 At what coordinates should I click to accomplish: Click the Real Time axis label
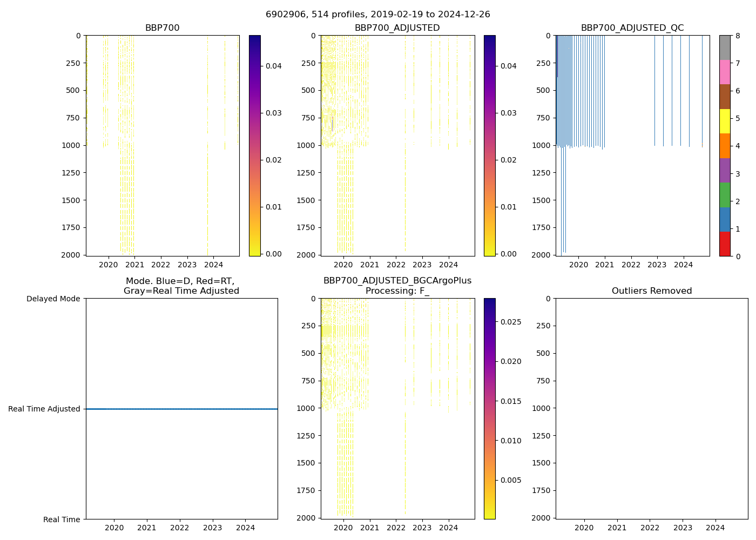click(x=62, y=519)
